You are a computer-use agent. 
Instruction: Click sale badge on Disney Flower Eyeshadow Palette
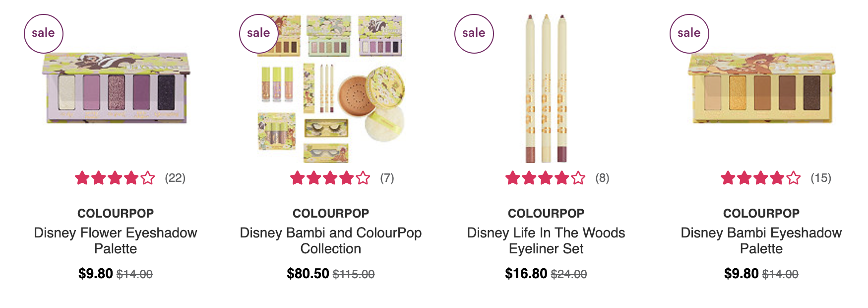44,34
